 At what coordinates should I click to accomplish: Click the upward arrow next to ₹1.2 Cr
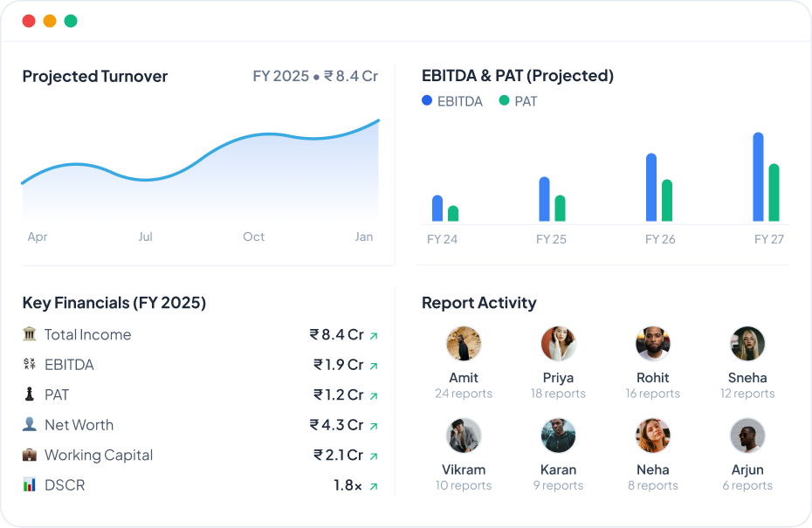(x=374, y=396)
